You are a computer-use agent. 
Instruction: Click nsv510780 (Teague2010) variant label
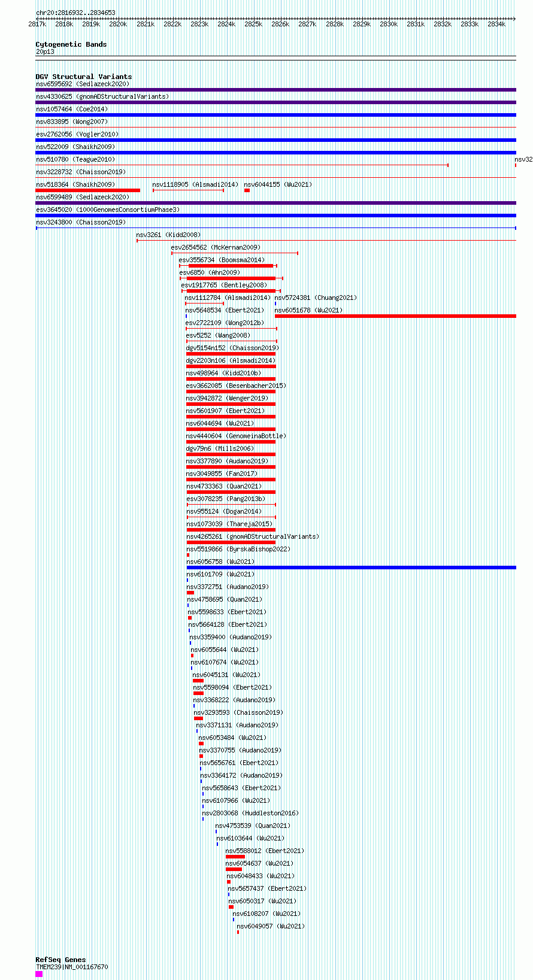(75, 159)
